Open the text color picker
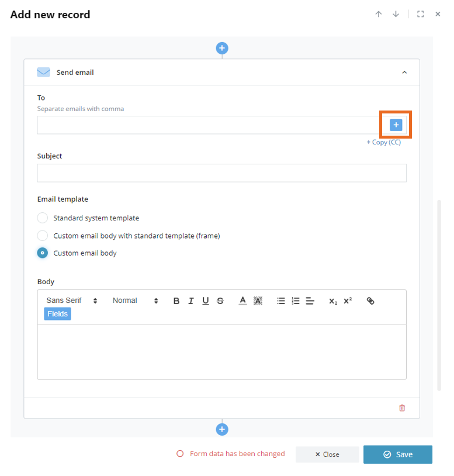Screen dimensions: 454x476 pos(242,301)
